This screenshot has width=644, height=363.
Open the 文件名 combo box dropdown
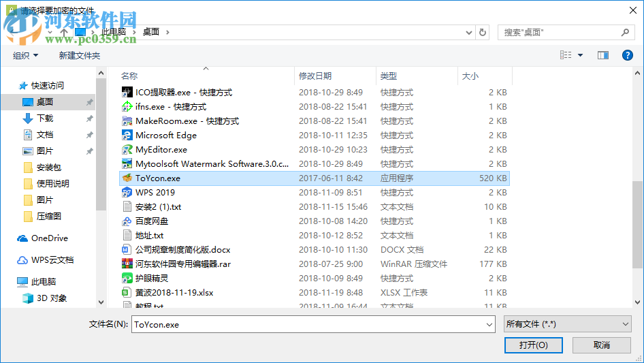click(x=489, y=324)
